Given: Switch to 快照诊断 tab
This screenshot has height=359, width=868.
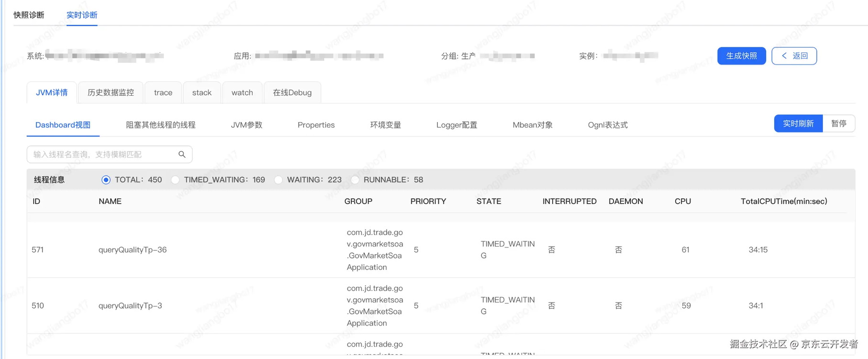Looking at the screenshot, I should pos(29,15).
